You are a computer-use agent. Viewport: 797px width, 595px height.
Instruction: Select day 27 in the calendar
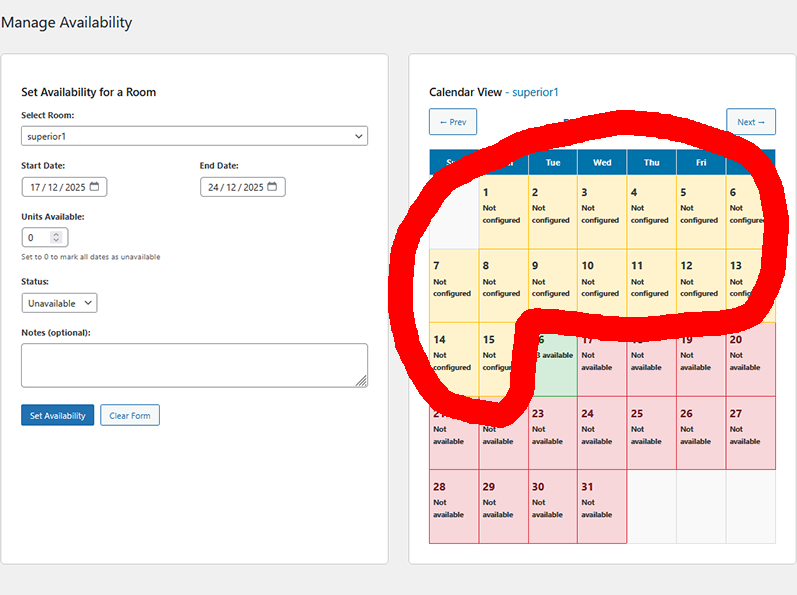tap(750, 433)
